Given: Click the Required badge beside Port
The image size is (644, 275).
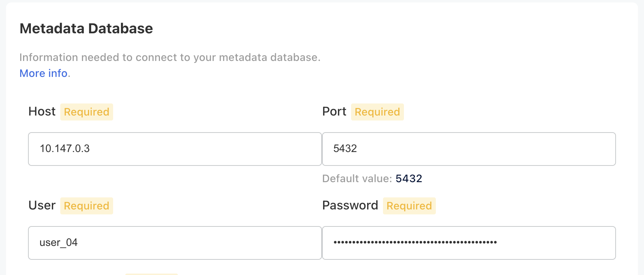Looking at the screenshot, I should pyautogui.click(x=377, y=112).
